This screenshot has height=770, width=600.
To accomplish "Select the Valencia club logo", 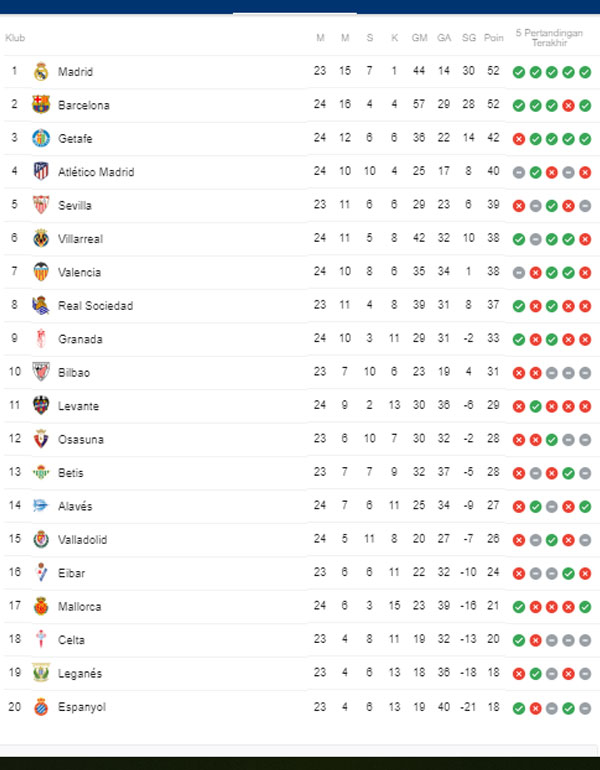I will (x=41, y=272).
